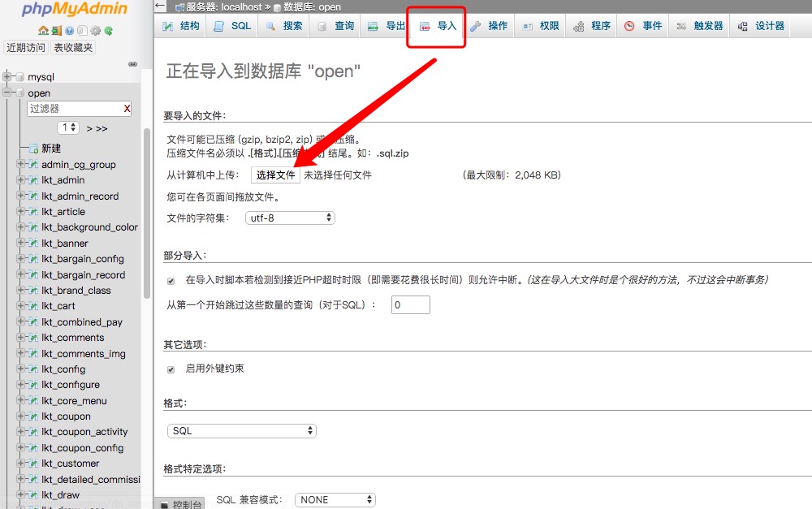This screenshot has width=812, height=509.
Task: Click the 选择文件 button
Action: point(275,175)
